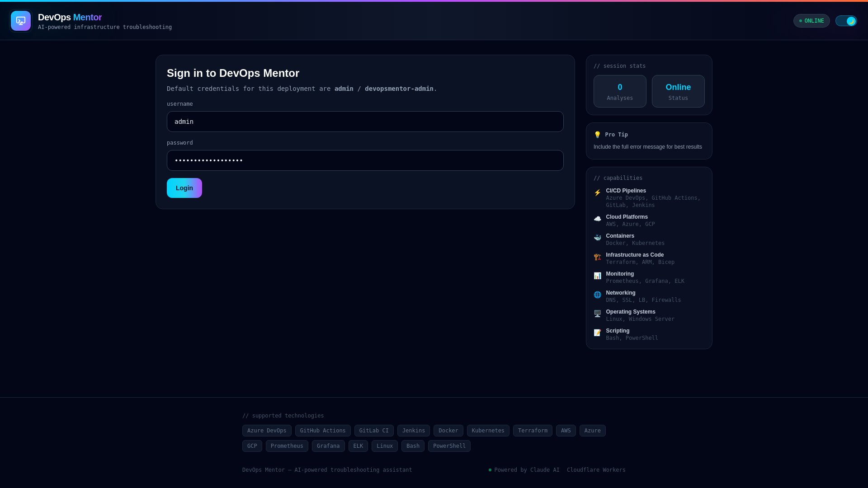
Task: Select the Azure technology tag
Action: coord(593,431)
